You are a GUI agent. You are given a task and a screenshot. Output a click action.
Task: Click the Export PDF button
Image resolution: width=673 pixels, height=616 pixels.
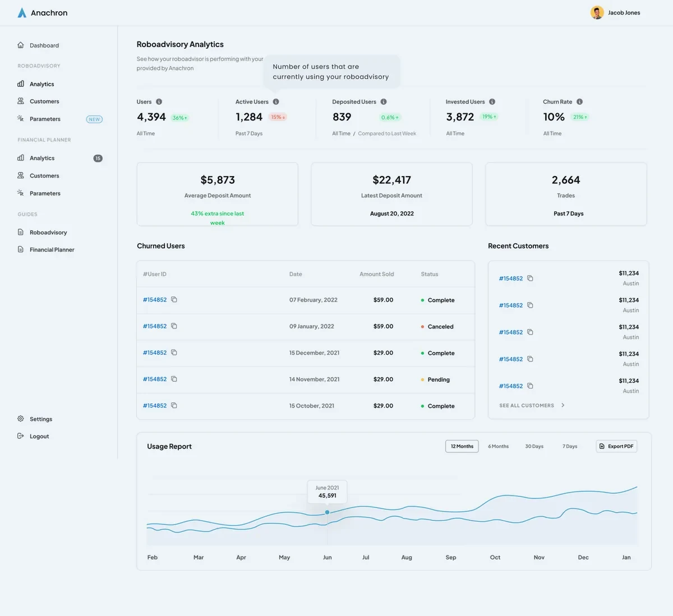[x=616, y=446]
